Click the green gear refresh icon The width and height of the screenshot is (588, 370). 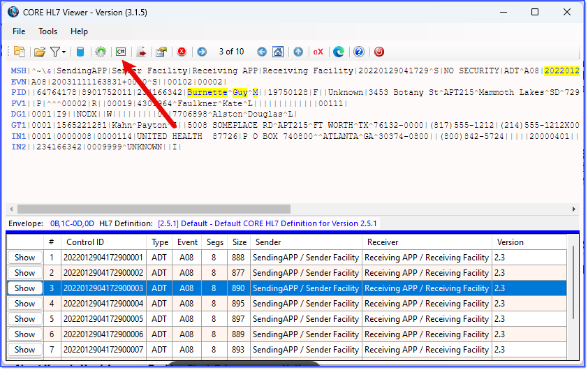click(101, 52)
